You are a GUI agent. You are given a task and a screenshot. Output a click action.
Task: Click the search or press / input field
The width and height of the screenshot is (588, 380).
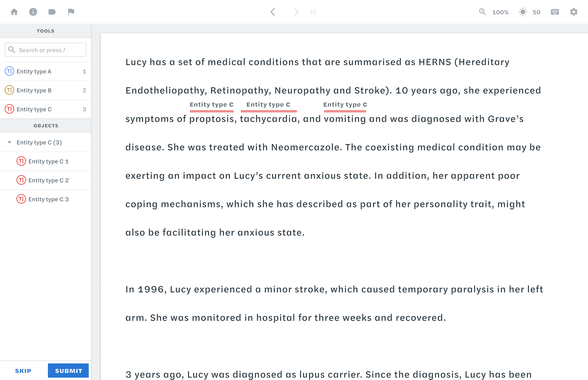click(x=46, y=50)
